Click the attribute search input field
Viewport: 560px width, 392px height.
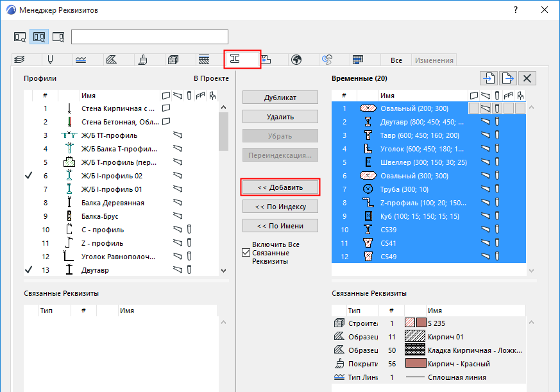[x=149, y=37]
